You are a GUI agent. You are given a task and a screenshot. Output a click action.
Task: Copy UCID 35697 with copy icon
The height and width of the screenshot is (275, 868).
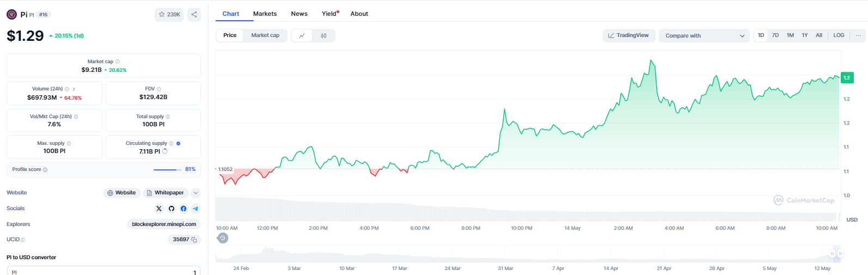click(194, 240)
